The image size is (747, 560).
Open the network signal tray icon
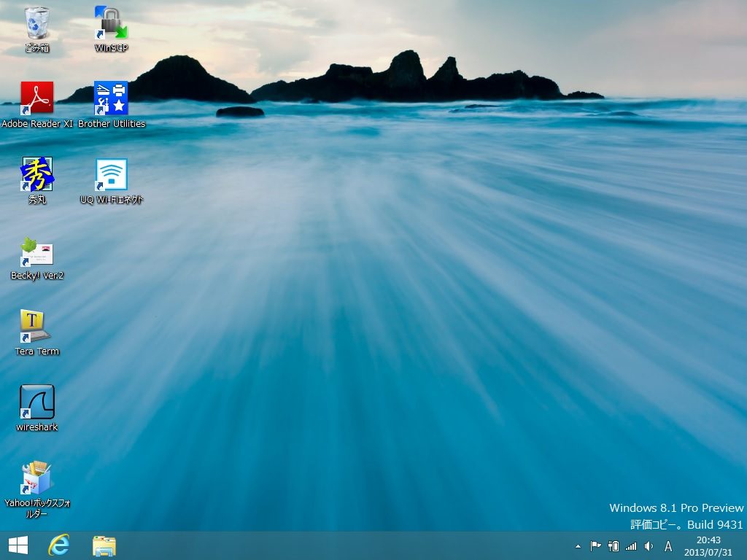pyautogui.click(x=631, y=546)
